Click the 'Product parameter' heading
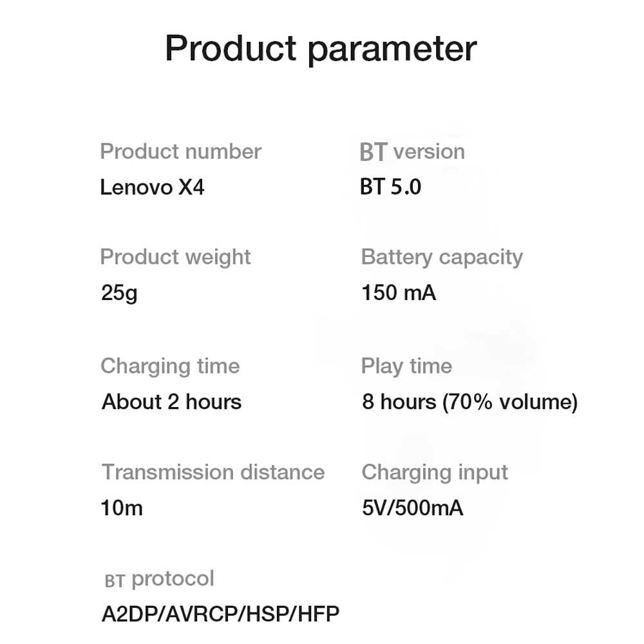Screen dimensions: 644x644 [321, 49]
